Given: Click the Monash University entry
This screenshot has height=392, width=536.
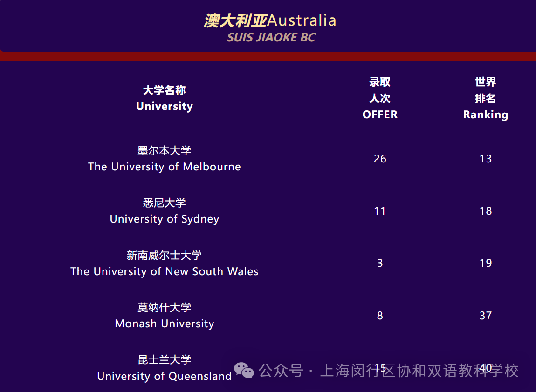Looking at the screenshot, I should [164, 316].
